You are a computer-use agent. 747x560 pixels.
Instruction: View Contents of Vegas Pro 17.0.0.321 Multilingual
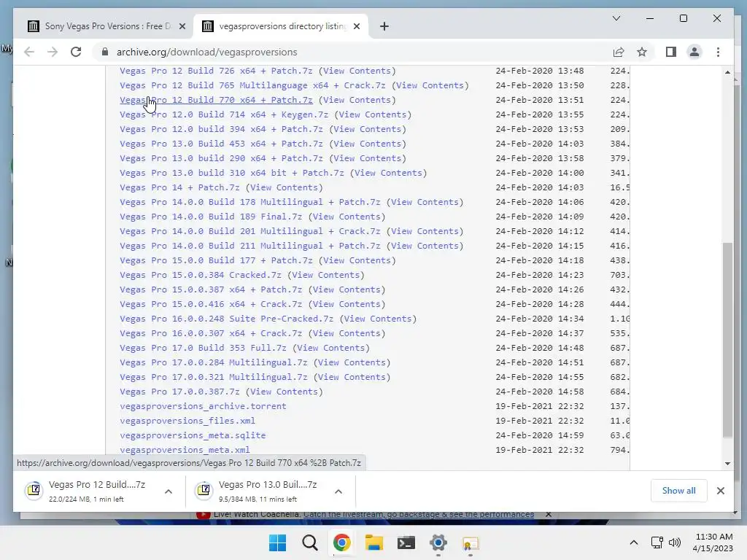(x=352, y=377)
